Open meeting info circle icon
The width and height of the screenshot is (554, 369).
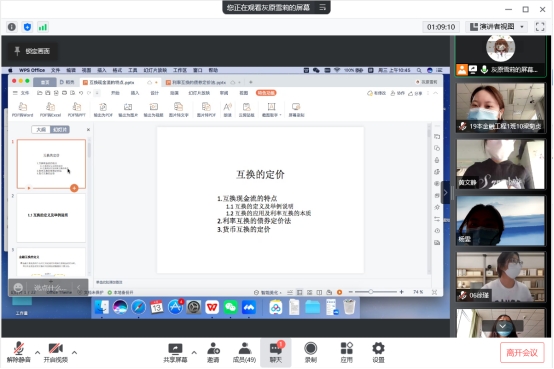[12, 27]
